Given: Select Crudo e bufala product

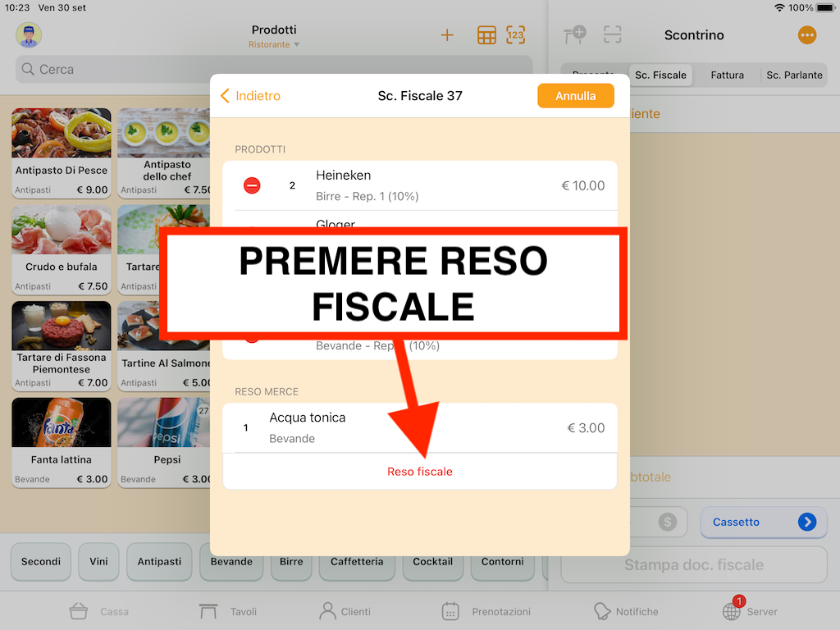Looking at the screenshot, I should tap(61, 249).
